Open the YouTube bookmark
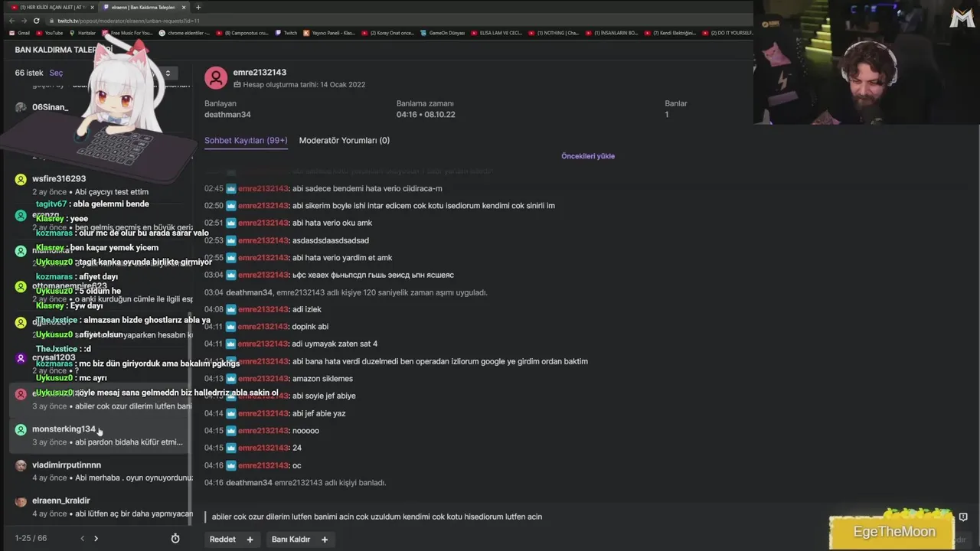Viewport: 980px width, 551px height. (49, 33)
